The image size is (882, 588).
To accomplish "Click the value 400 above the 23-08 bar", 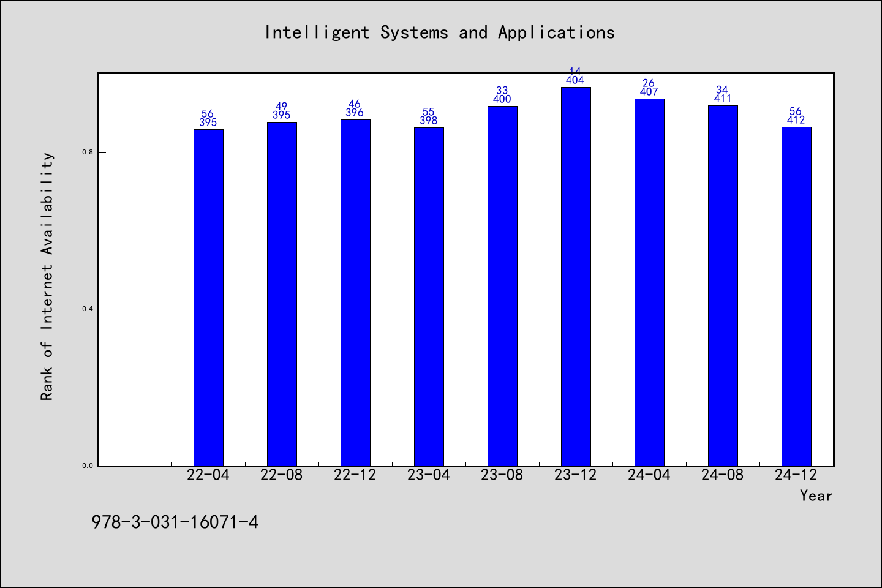I will [502, 99].
